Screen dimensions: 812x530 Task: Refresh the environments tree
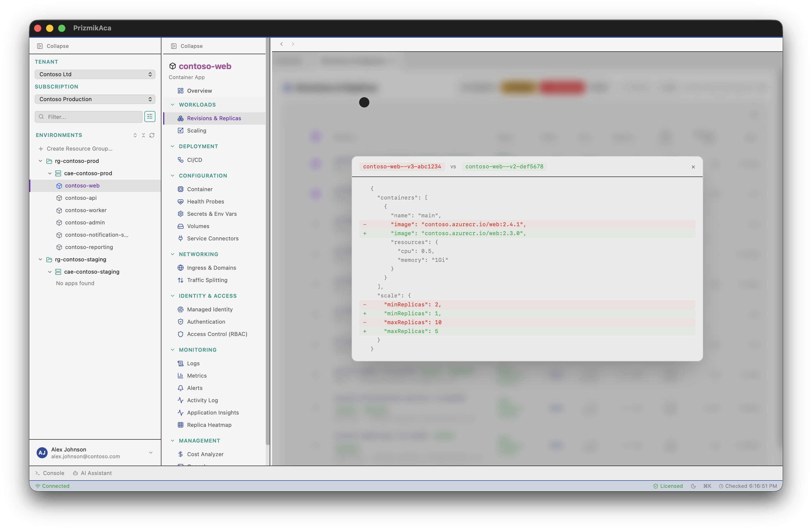click(x=152, y=135)
